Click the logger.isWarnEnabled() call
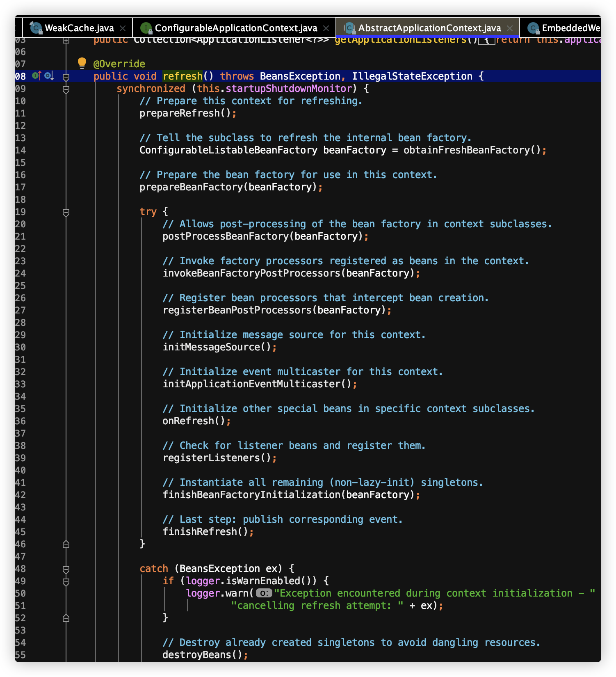Image resolution: width=616 pixels, height=677 pixels. 251,581
